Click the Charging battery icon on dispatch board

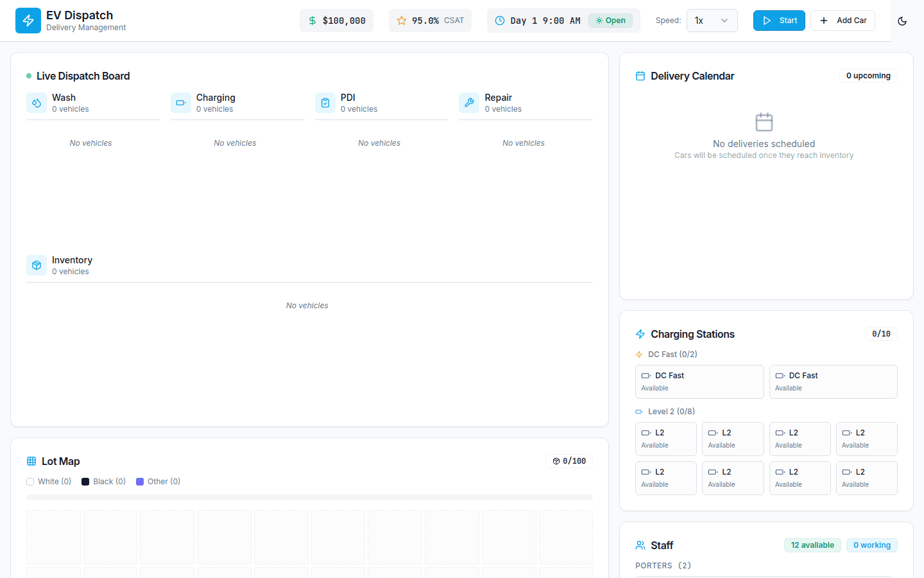click(x=181, y=103)
